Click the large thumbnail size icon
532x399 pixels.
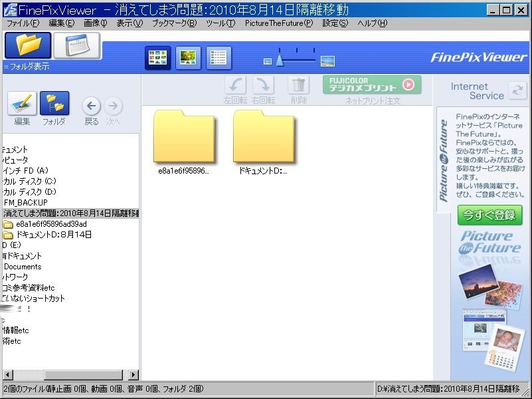327,61
